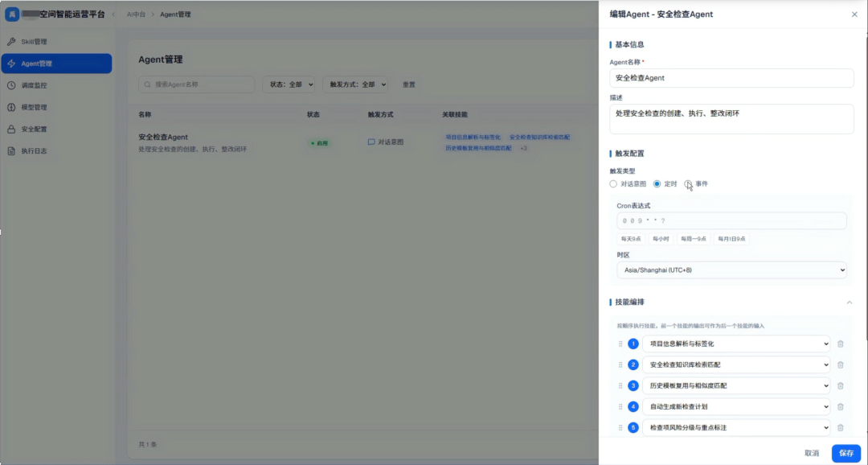
Task: Collapse the 技能编排 section
Action: (850, 302)
